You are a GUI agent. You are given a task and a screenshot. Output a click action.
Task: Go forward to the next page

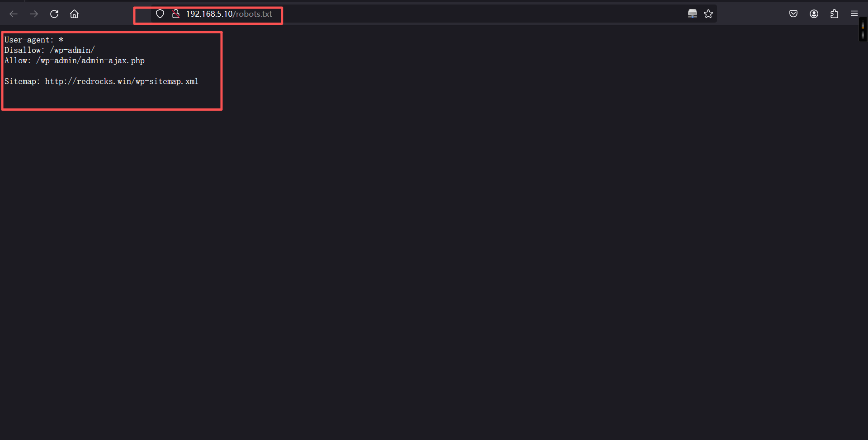(34, 14)
